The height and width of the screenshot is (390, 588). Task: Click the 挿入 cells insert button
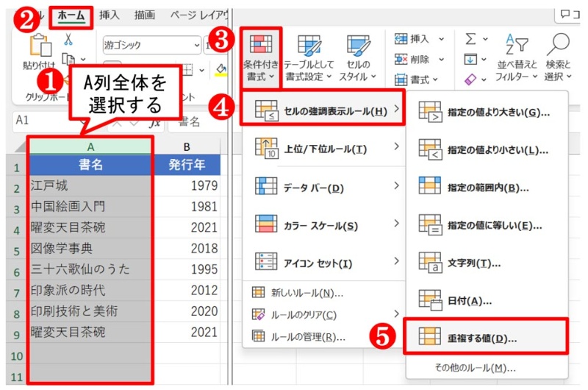(x=412, y=39)
